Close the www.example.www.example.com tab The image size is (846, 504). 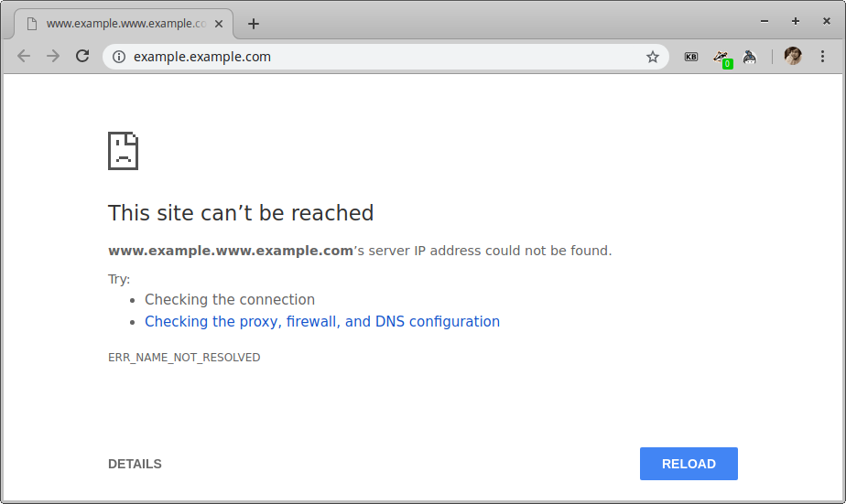(219, 24)
